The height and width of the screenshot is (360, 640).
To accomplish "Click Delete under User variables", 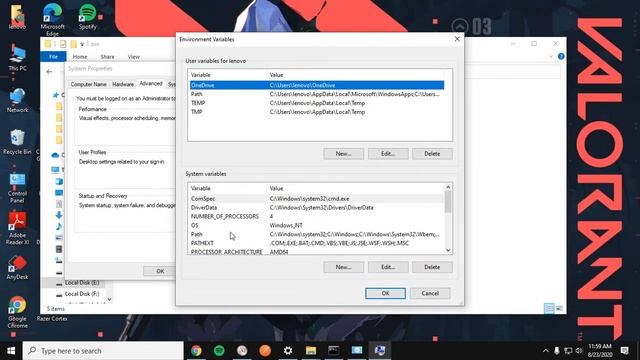I will (x=432, y=154).
